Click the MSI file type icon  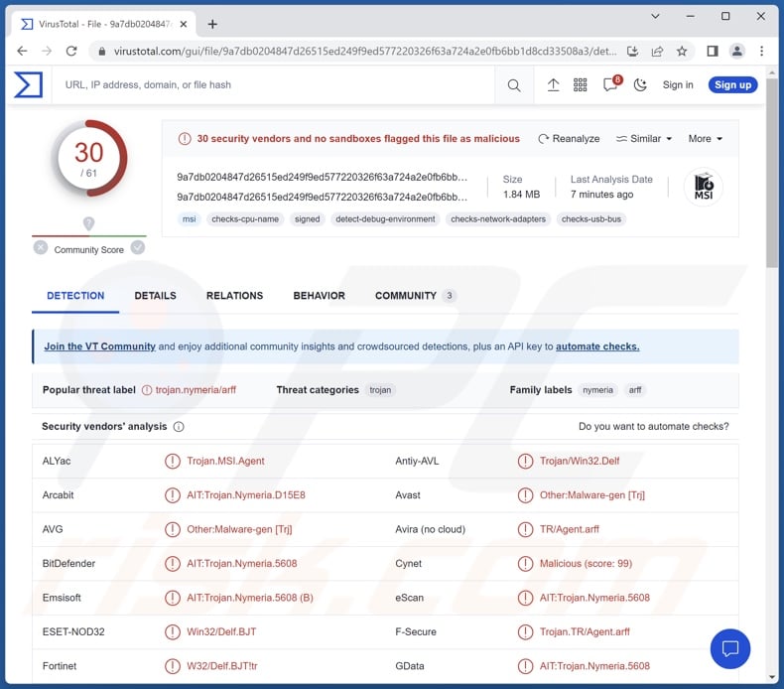(x=703, y=187)
